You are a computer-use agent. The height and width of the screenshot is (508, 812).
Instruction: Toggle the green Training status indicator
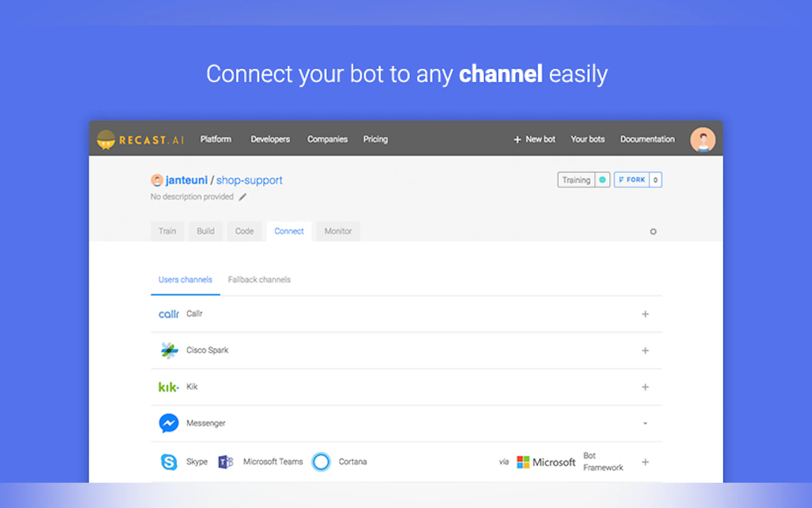click(602, 180)
